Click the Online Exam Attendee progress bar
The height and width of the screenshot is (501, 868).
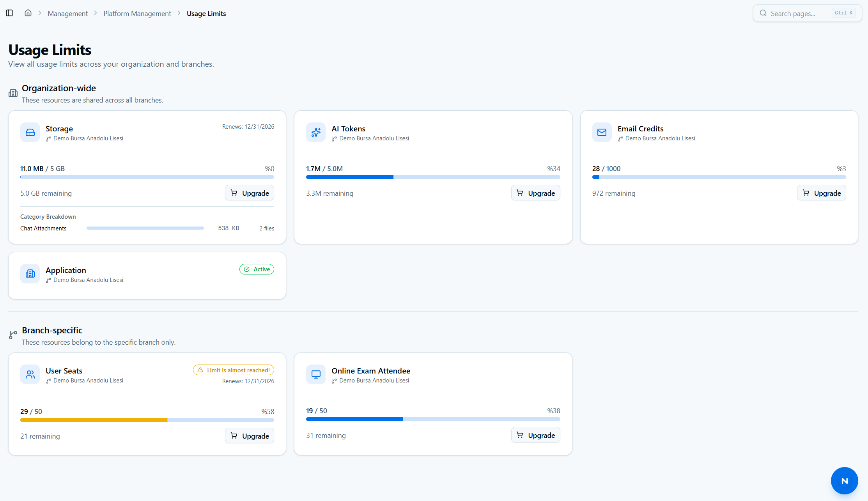click(x=433, y=419)
